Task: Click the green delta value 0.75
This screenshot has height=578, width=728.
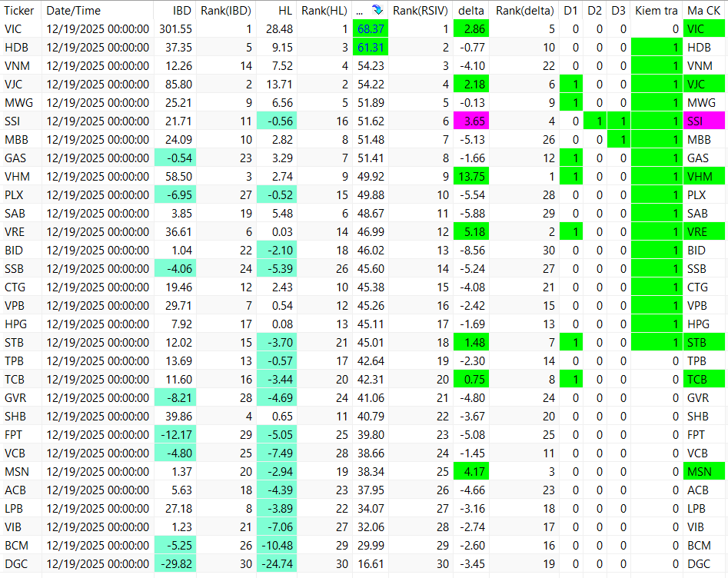Action: coord(470,379)
